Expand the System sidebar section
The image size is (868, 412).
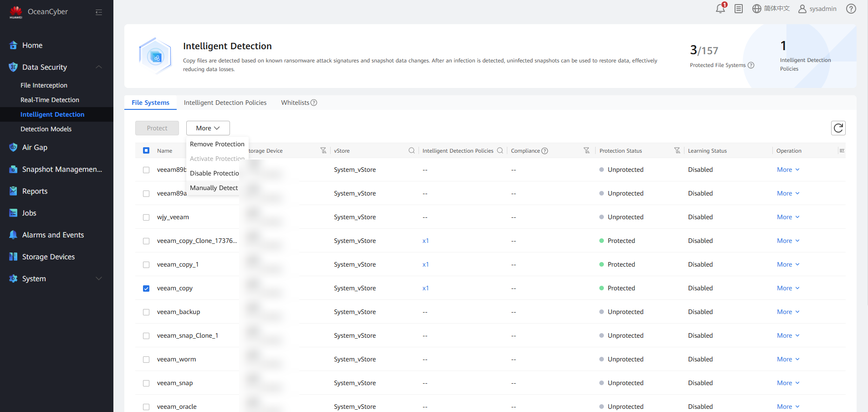tap(98, 278)
